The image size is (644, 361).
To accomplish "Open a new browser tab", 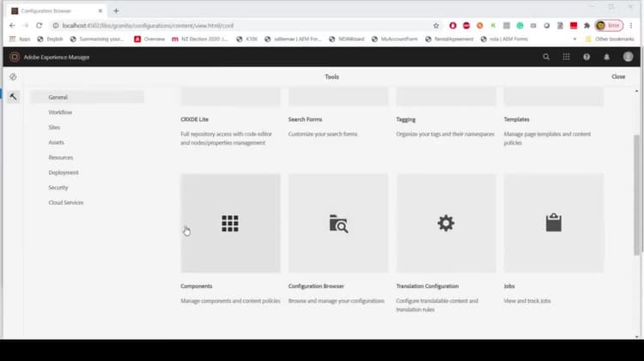I will pos(116,10).
